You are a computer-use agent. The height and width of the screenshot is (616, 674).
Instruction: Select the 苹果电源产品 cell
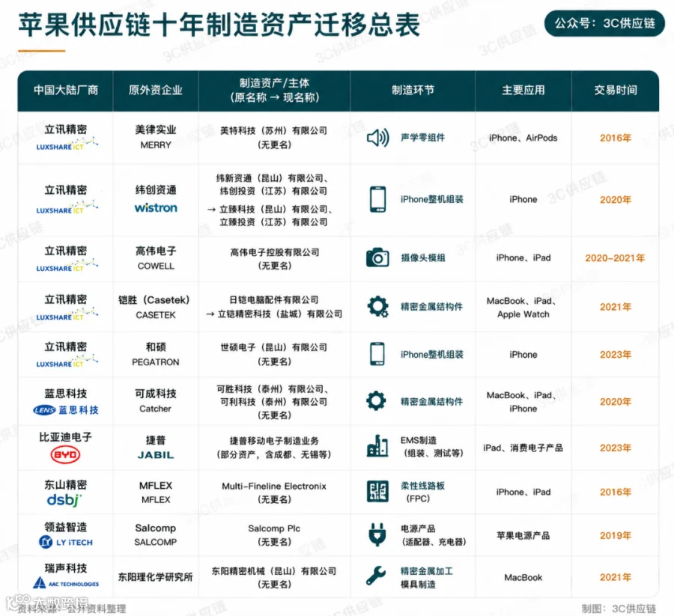pos(523,535)
